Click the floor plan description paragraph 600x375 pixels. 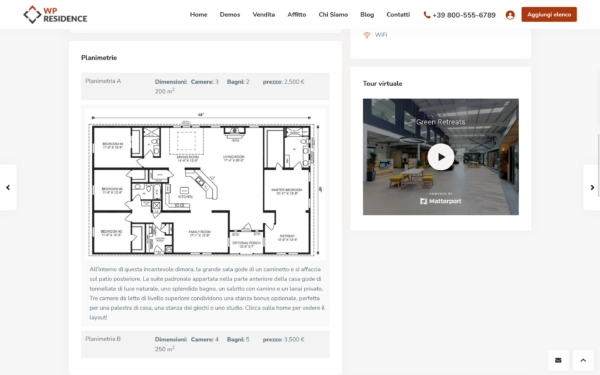[207, 293]
